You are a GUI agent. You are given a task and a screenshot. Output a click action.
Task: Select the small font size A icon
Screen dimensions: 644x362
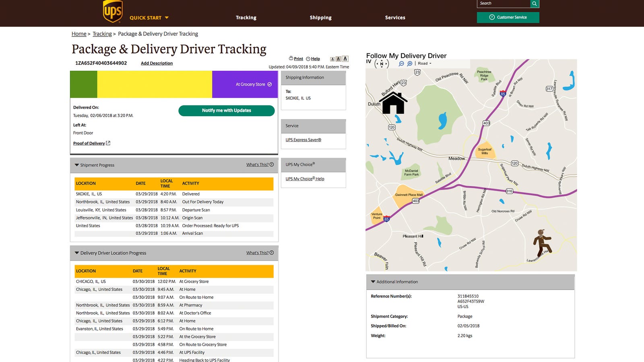[332, 59]
